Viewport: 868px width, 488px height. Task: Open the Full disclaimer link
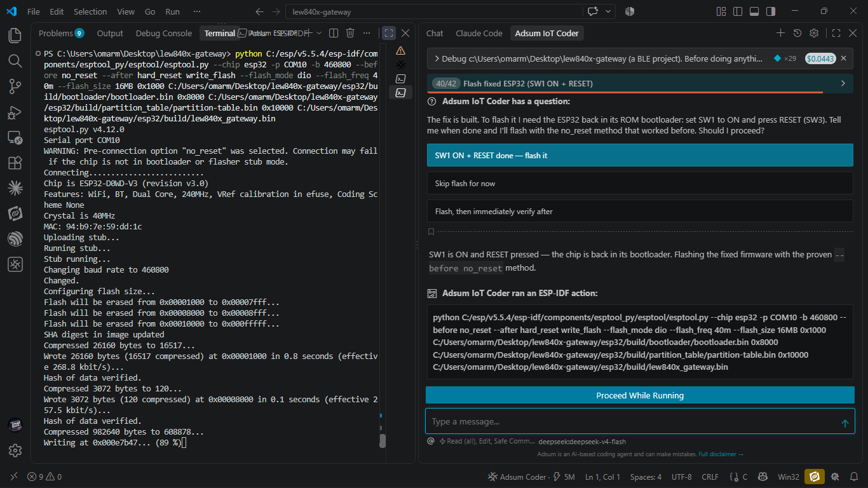[721, 454]
